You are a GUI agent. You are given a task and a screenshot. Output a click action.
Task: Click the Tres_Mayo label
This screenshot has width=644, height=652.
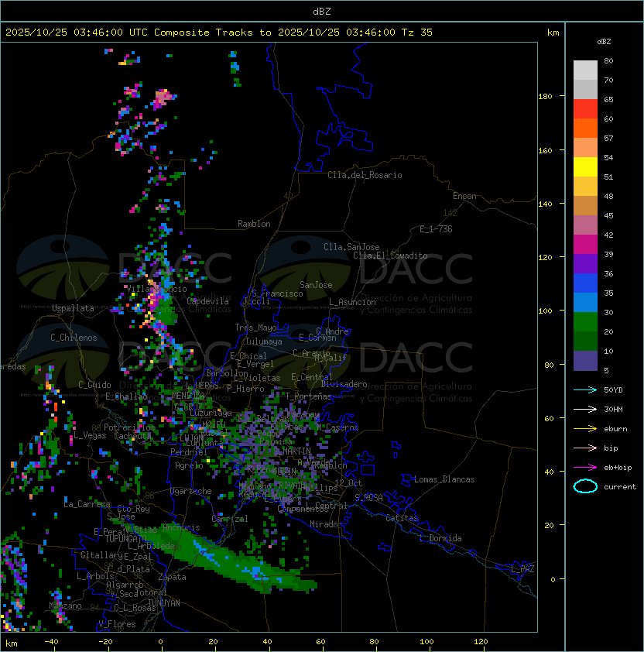pyautogui.click(x=255, y=328)
